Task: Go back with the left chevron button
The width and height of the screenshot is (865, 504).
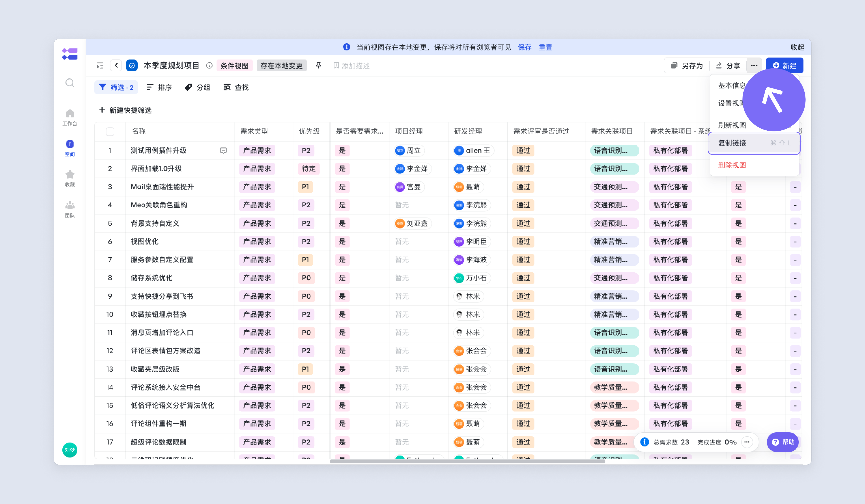Action: (x=116, y=65)
